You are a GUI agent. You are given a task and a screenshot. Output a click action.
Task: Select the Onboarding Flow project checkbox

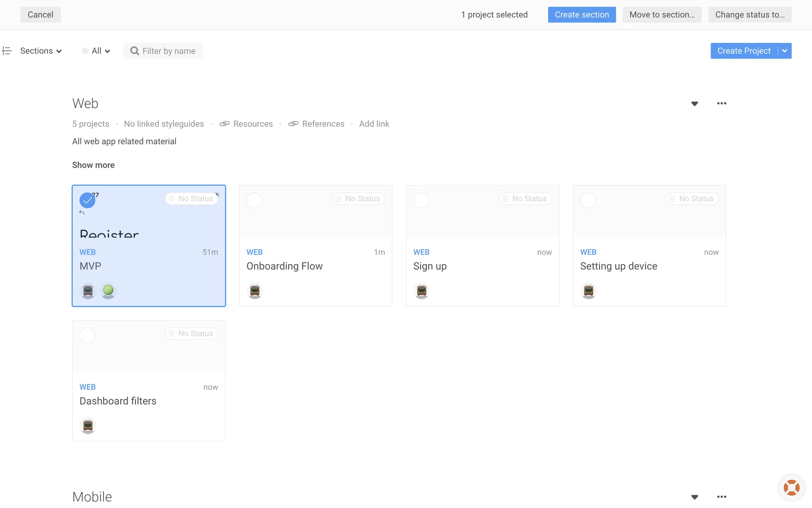pyautogui.click(x=254, y=200)
